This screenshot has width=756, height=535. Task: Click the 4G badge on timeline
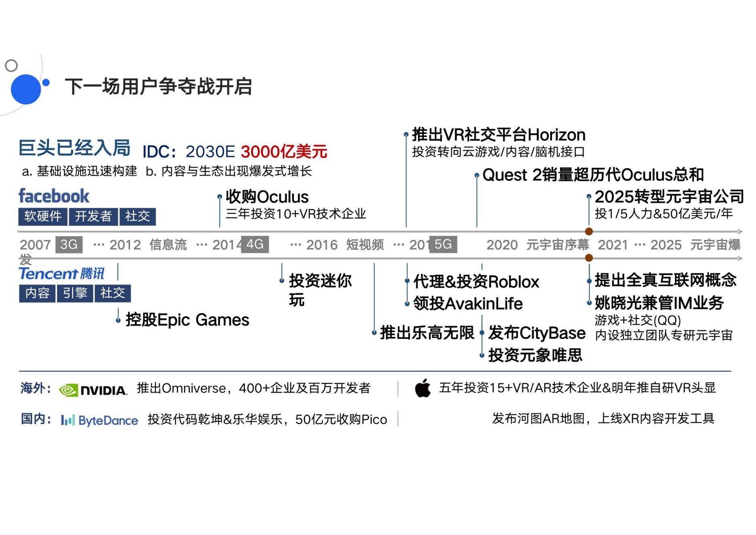(x=255, y=244)
